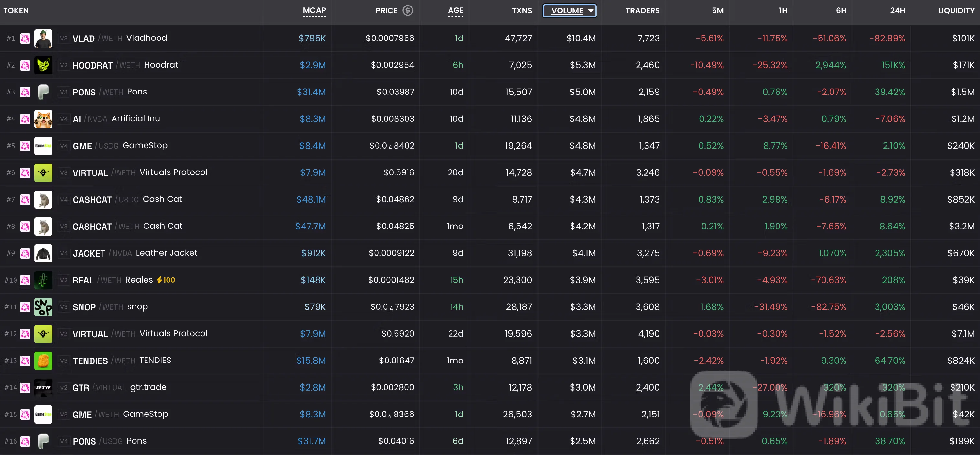Sort by the LIQUIDITY column header
Screen dimensions: 980x455
tap(956, 11)
